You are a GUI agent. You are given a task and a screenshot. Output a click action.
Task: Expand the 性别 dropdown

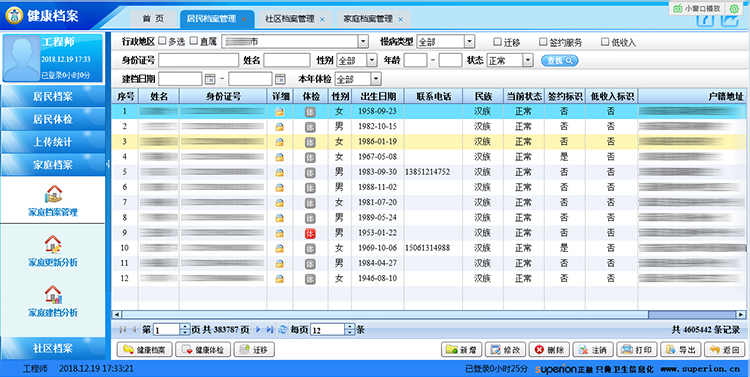(x=372, y=60)
